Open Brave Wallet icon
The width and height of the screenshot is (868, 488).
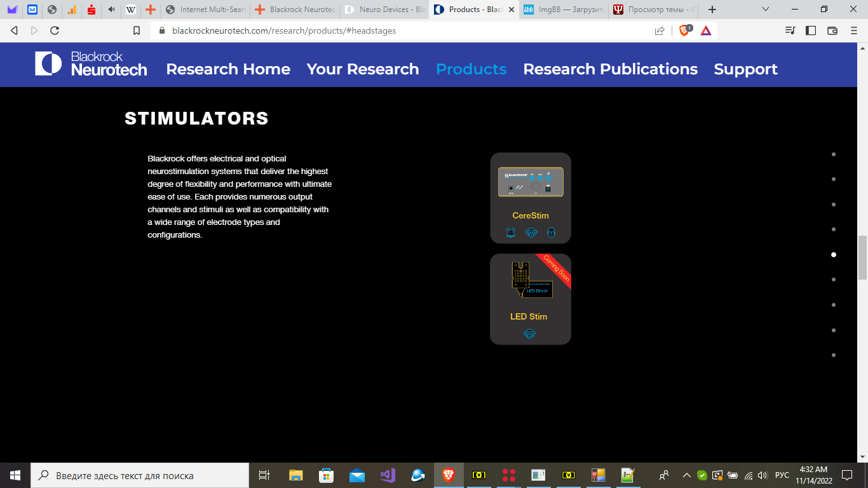click(832, 30)
